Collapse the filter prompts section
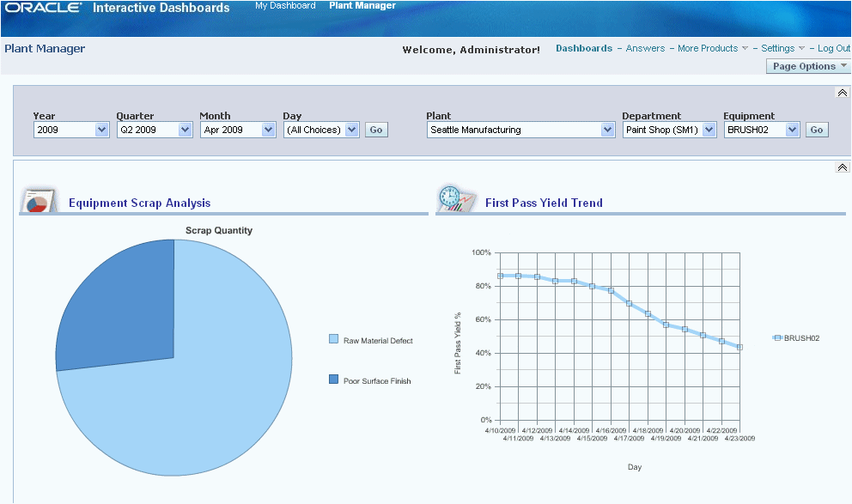The width and height of the screenshot is (852, 504). [843, 93]
